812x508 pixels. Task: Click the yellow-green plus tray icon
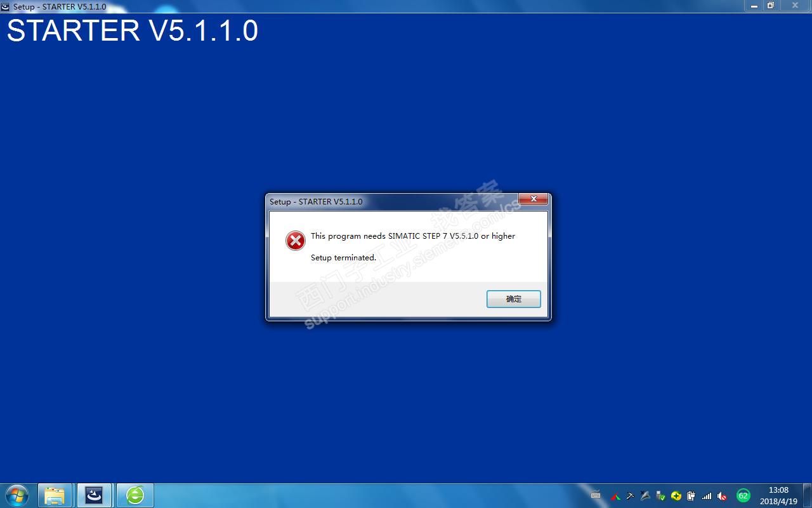[x=676, y=496]
